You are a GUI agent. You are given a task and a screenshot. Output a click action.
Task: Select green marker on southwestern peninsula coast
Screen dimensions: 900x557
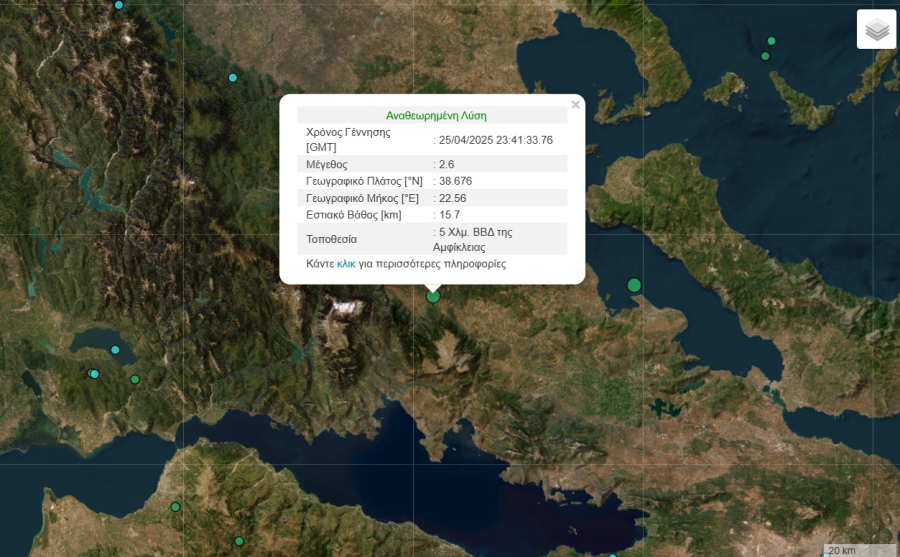click(175, 508)
